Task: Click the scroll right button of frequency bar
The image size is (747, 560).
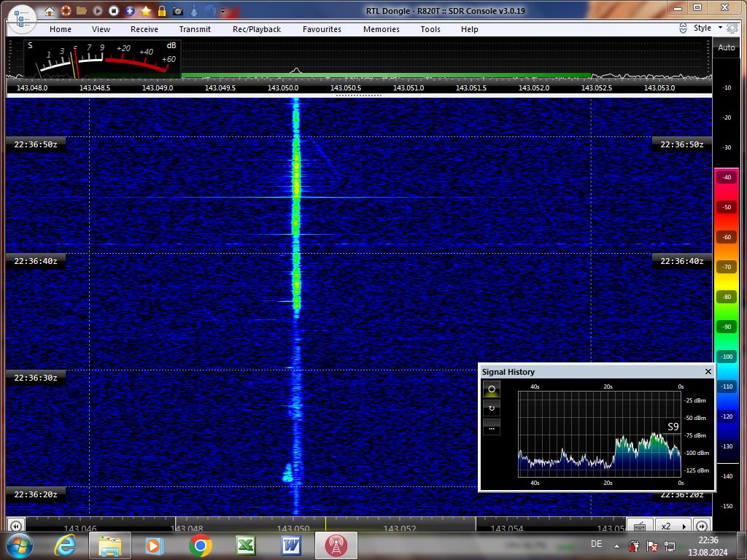Action: pos(702,526)
